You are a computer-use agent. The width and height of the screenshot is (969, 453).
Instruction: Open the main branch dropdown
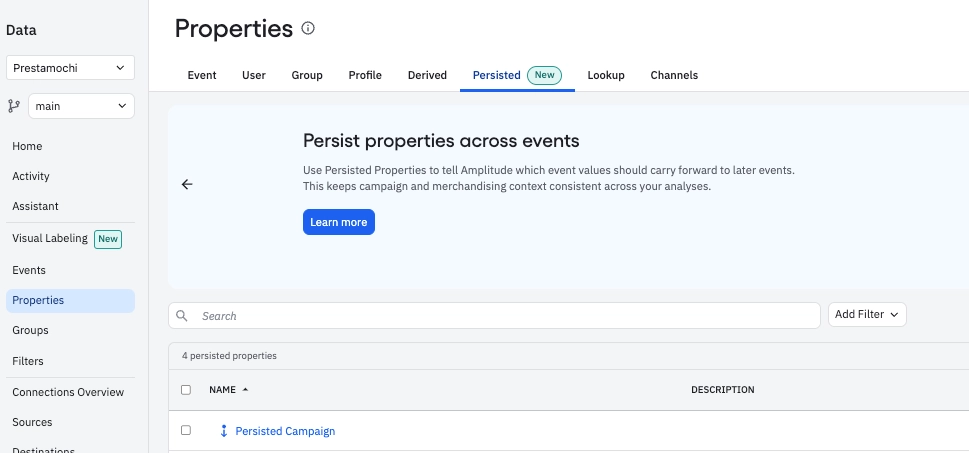click(x=82, y=106)
